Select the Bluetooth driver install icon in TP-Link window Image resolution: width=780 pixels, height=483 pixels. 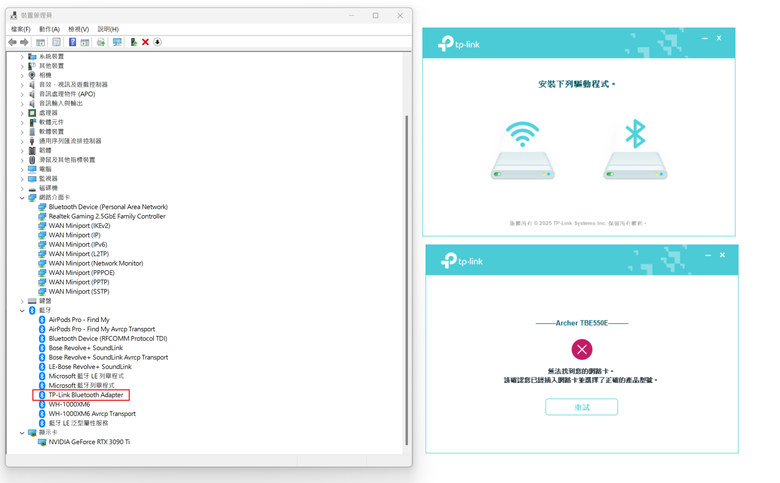(x=635, y=149)
